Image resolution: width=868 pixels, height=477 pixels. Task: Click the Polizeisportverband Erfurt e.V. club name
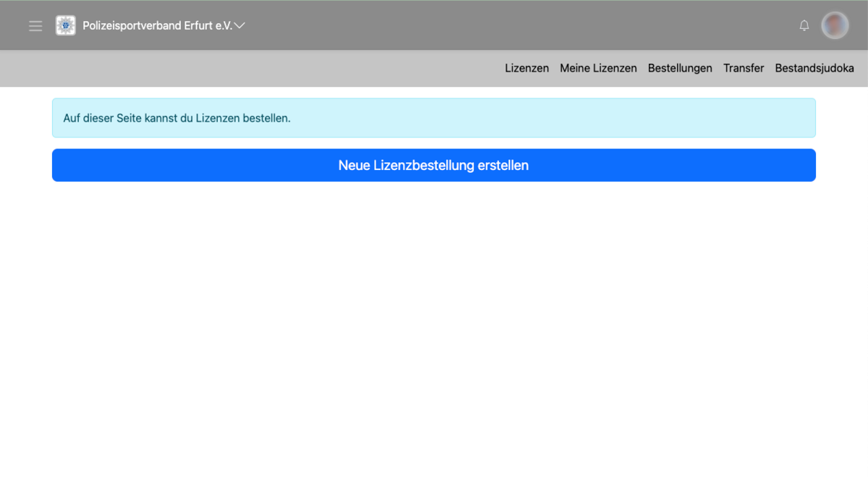(x=157, y=26)
